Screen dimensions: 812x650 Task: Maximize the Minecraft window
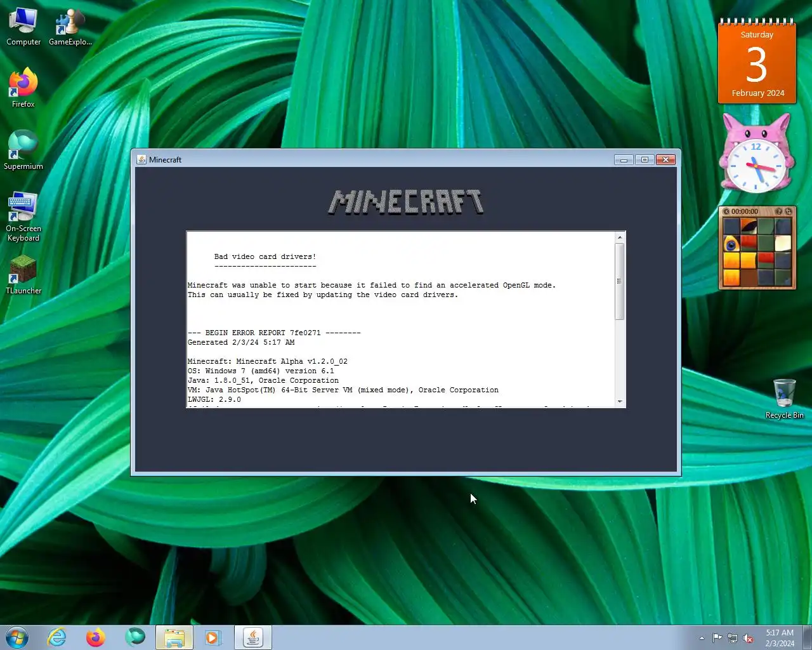pos(645,159)
